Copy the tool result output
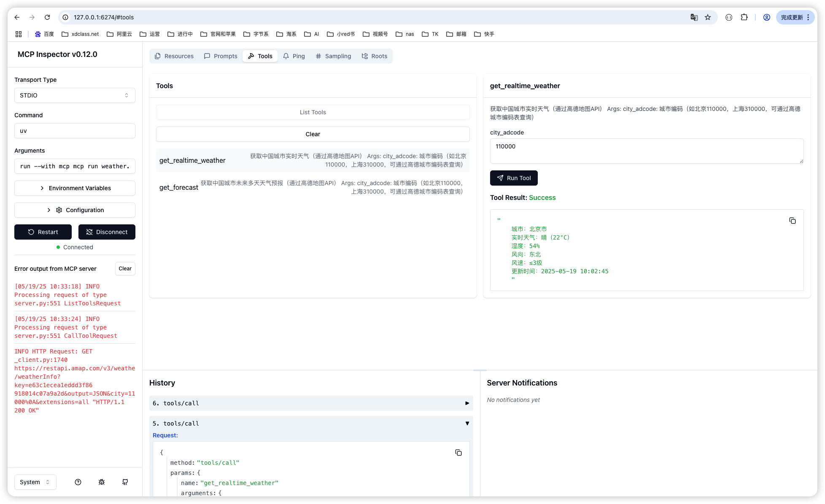825x504 pixels. pyautogui.click(x=793, y=221)
